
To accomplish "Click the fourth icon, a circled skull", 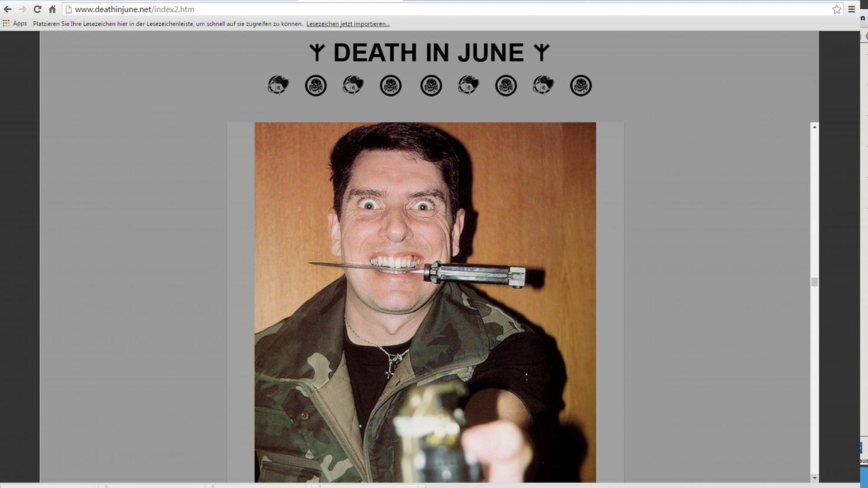I will [391, 85].
